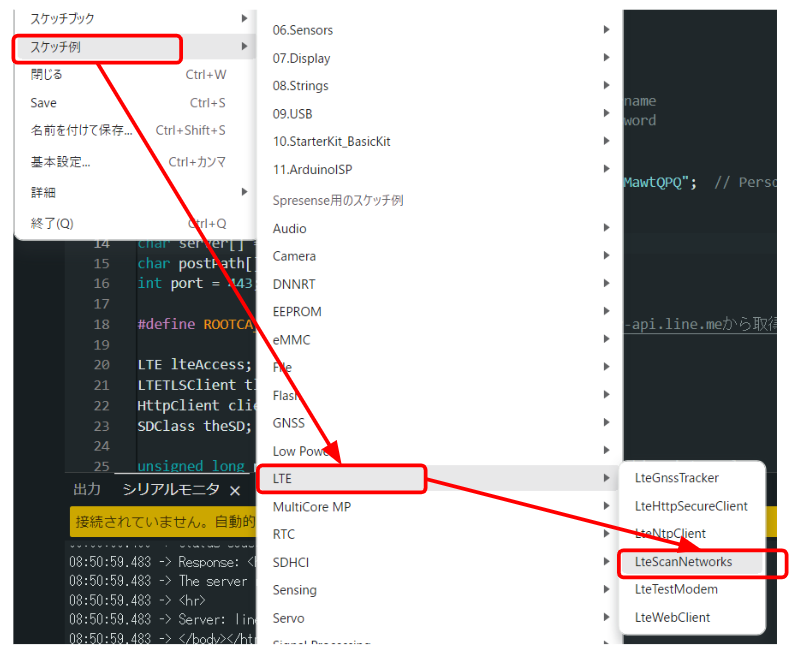Open the GNSS examples submenu
Image resolution: width=796 pixels, height=653 pixels.
click(289, 423)
